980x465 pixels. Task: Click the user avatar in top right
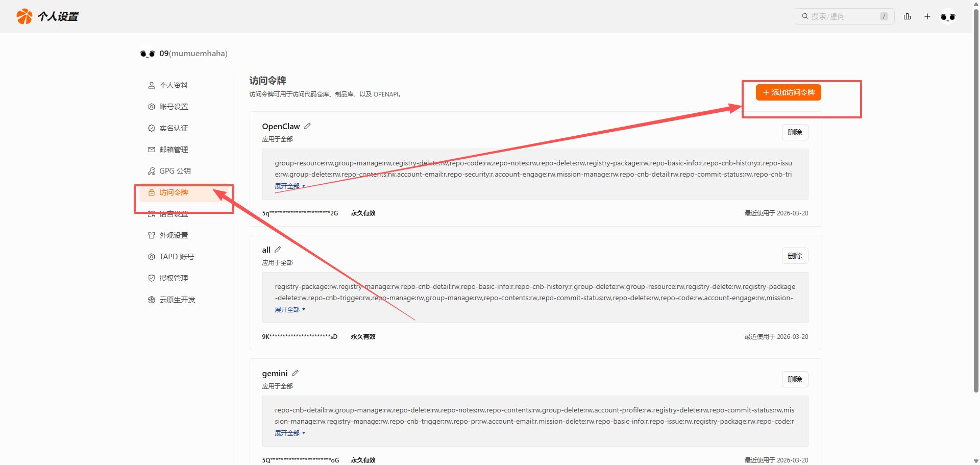pos(948,17)
